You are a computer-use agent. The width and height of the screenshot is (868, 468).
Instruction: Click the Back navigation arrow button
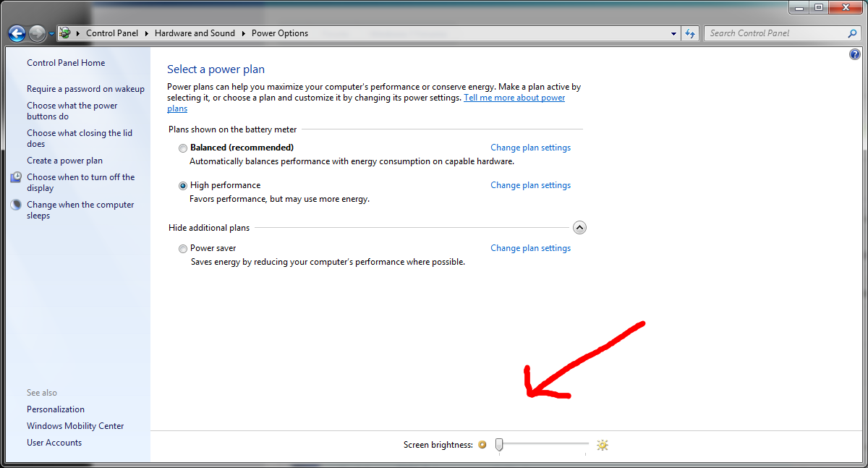click(17, 33)
